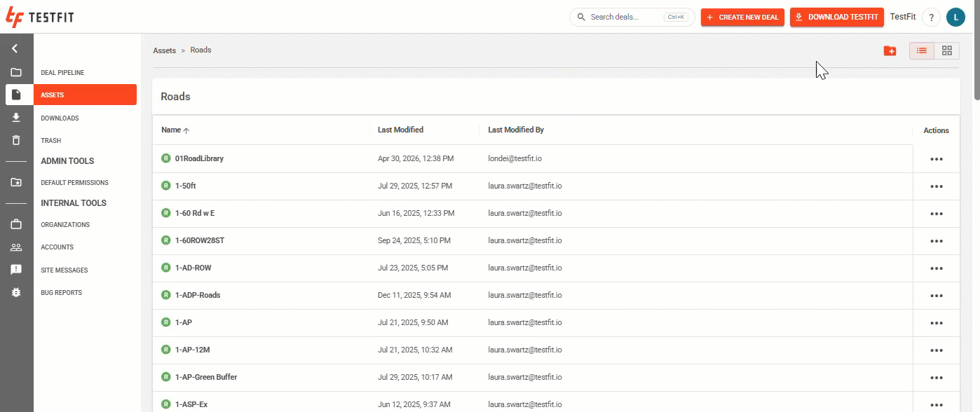Screen dimensions: 980x412
Task: Click the Downloads arrow icon in sidebar
Action: click(x=16, y=118)
